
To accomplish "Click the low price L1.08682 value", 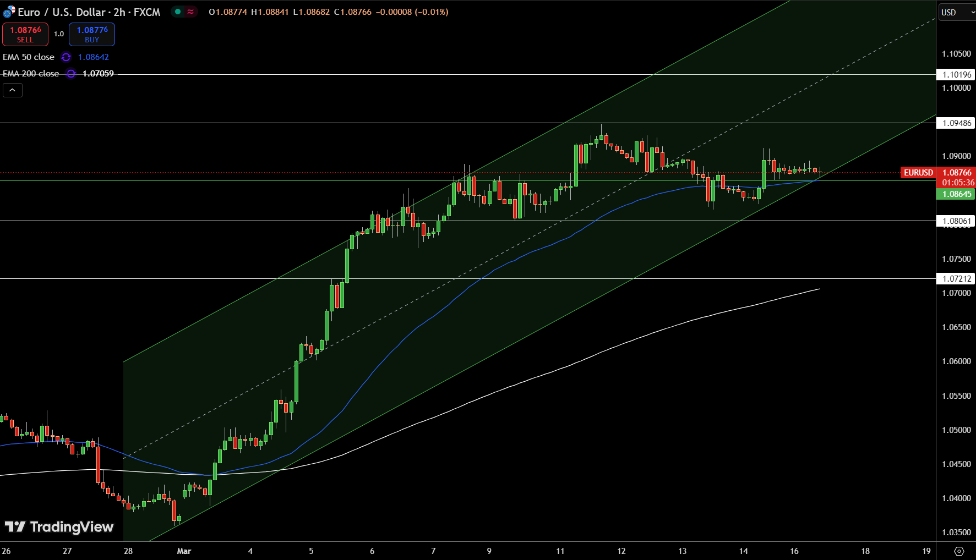I will point(311,12).
